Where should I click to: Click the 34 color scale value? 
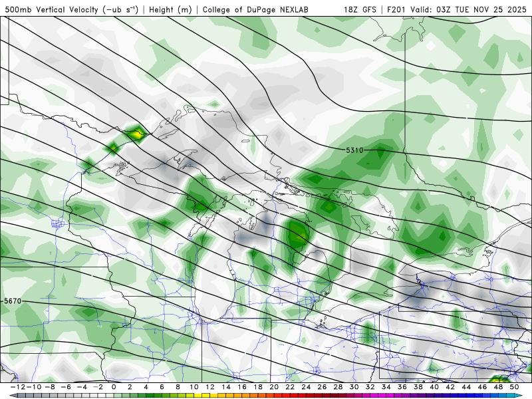(386, 387)
